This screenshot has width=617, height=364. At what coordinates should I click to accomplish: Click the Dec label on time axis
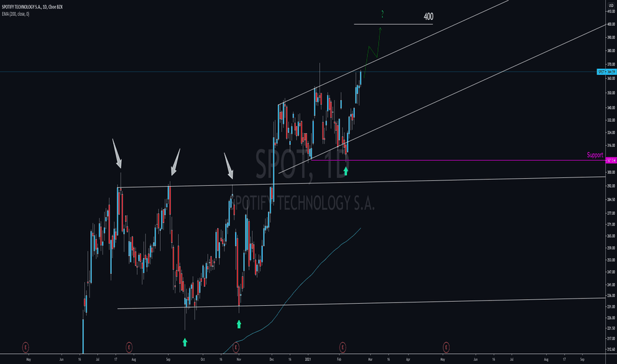(x=272, y=359)
